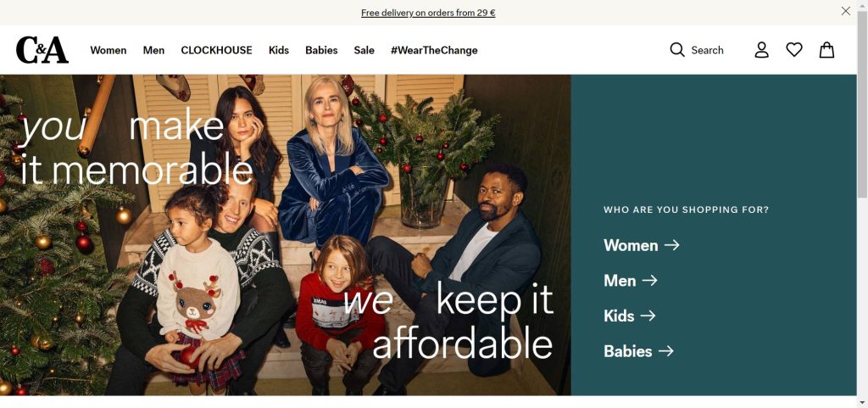Open the Sale section

click(x=364, y=50)
